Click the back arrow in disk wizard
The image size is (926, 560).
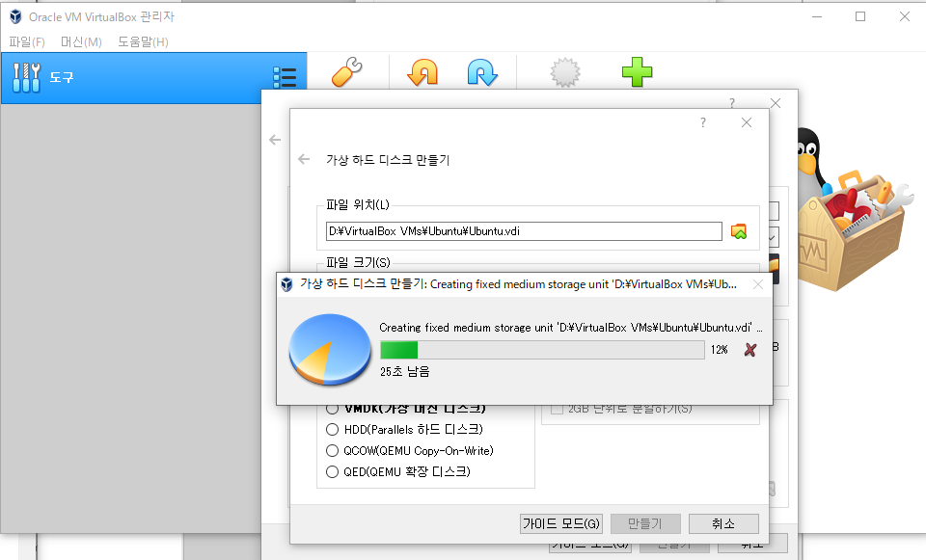[x=304, y=159]
